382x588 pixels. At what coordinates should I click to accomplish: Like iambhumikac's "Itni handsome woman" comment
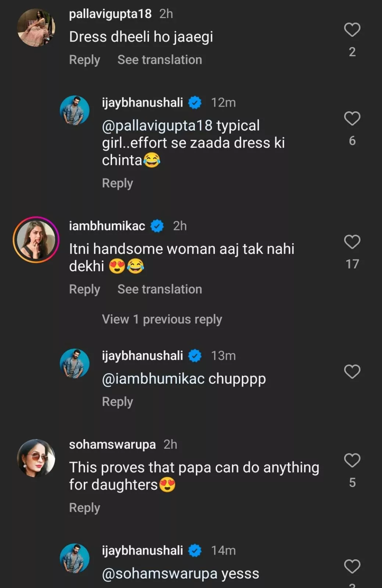pos(352,242)
